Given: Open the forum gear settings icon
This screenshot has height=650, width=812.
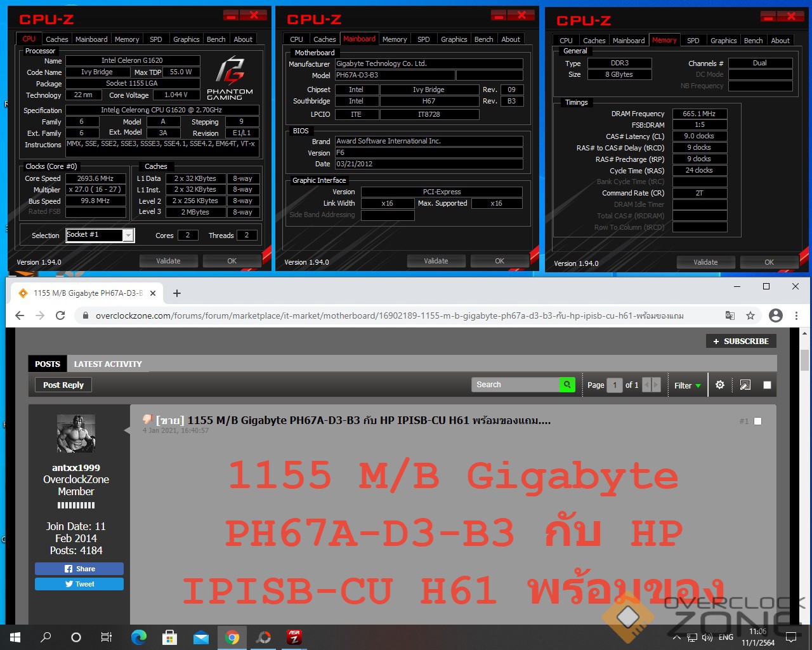Looking at the screenshot, I should tap(720, 385).
